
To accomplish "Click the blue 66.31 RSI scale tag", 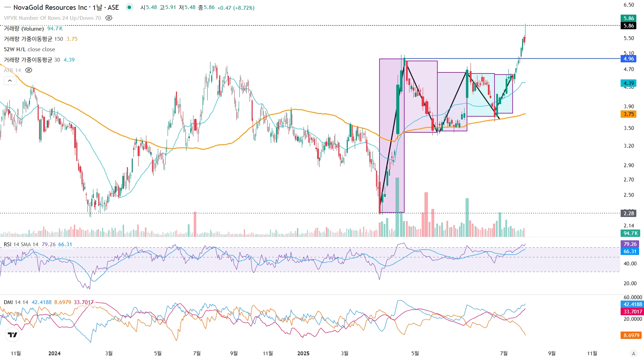I will tap(630, 251).
